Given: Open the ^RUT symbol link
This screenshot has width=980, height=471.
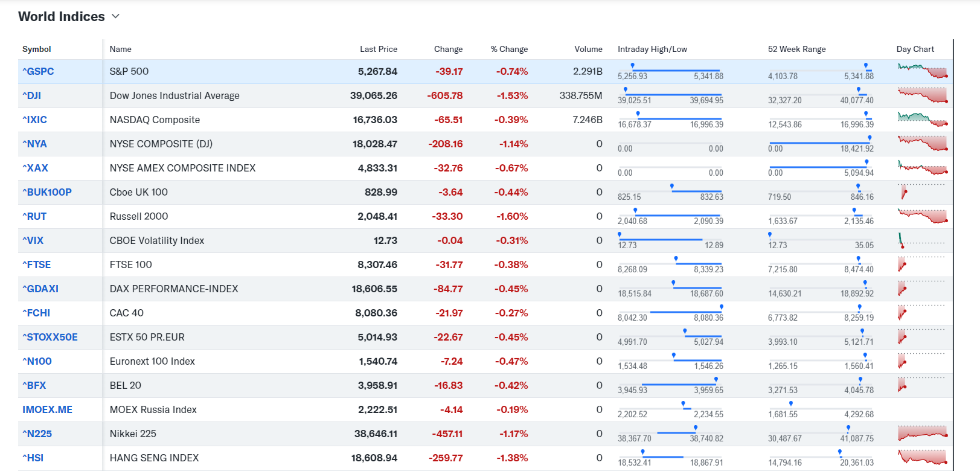Looking at the screenshot, I should point(34,216).
